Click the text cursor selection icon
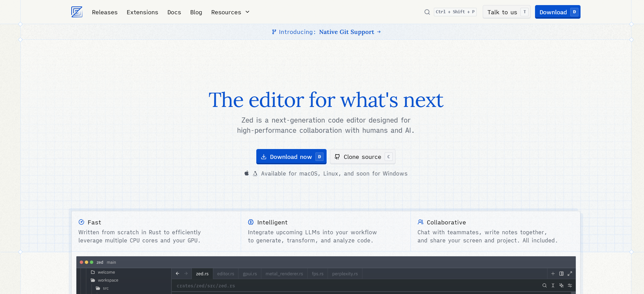 (x=553, y=286)
